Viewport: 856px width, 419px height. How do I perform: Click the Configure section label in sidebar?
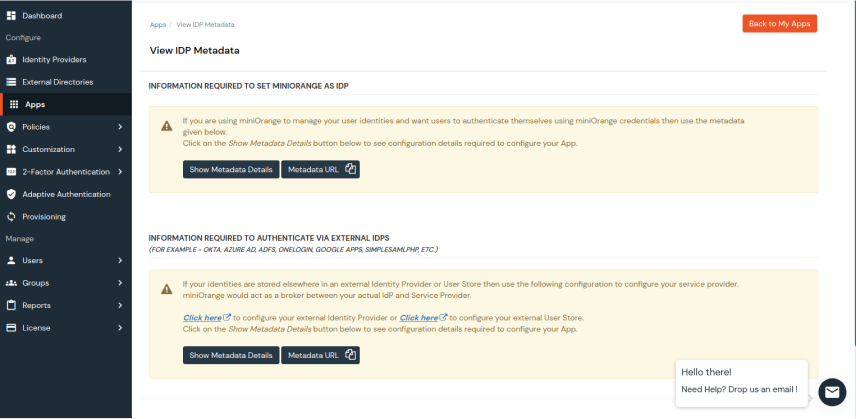click(x=23, y=38)
